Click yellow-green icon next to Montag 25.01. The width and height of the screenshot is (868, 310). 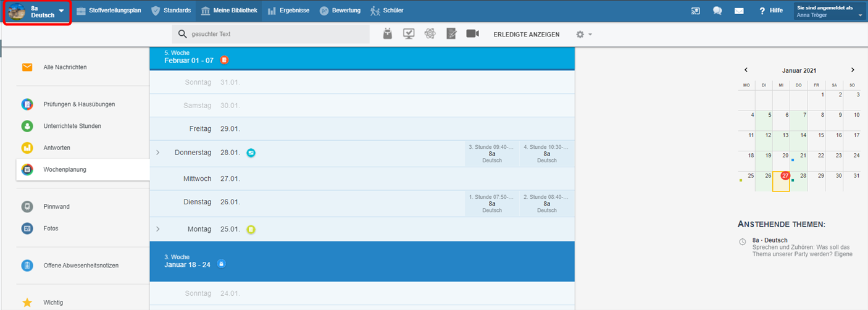point(251,229)
